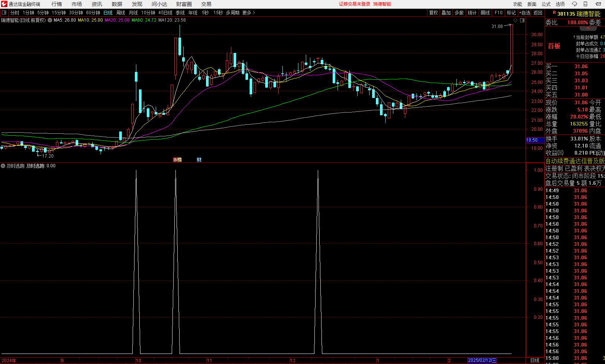Click the 财 marker icon under the chart
This screenshot has height=364, width=605.
click(199, 159)
